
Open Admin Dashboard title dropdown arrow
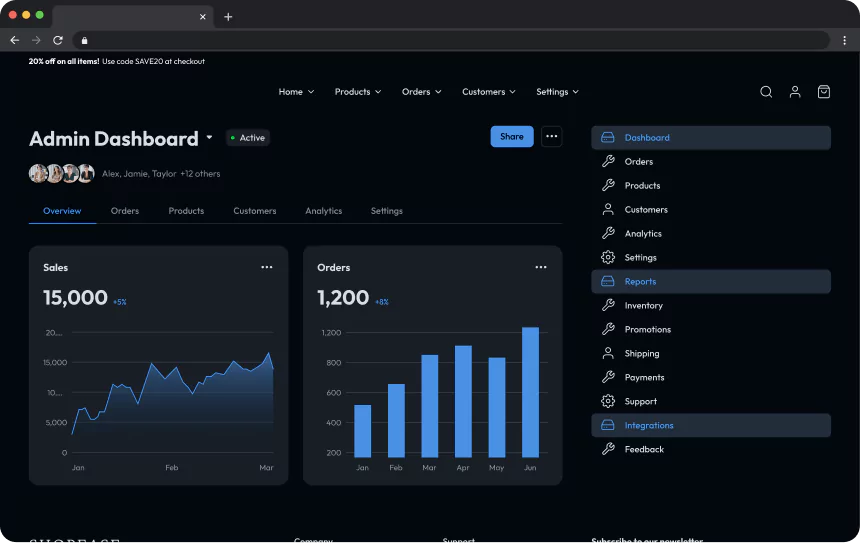(209, 138)
